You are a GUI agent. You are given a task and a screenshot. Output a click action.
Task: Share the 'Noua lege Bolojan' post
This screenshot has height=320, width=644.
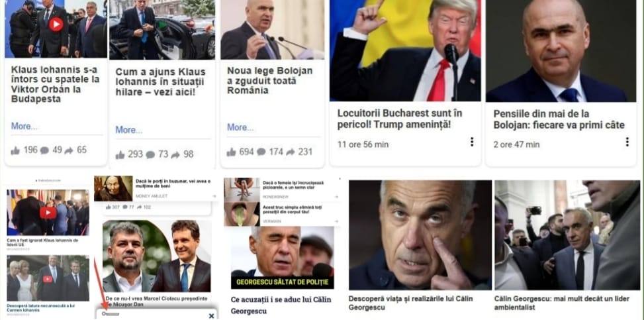point(291,152)
